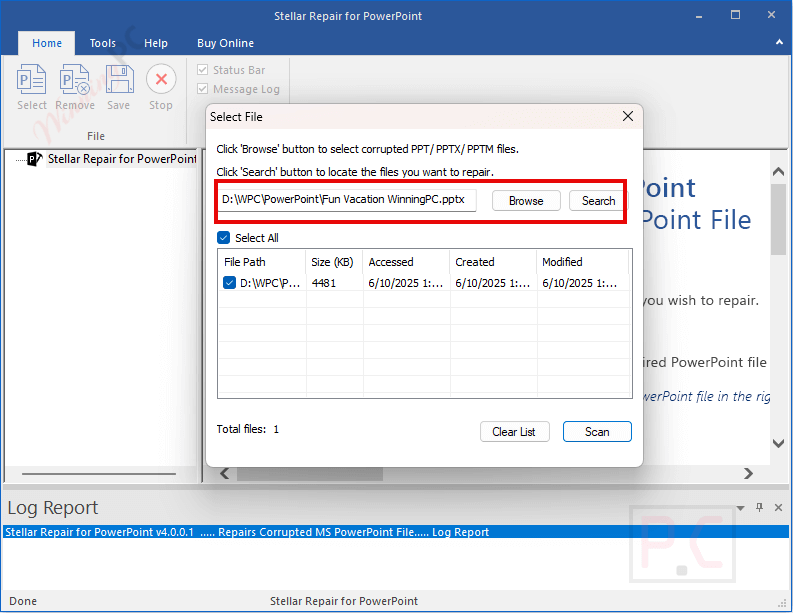Collapse the ribbon with top-right caret
793x613 pixels.
click(x=779, y=42)
